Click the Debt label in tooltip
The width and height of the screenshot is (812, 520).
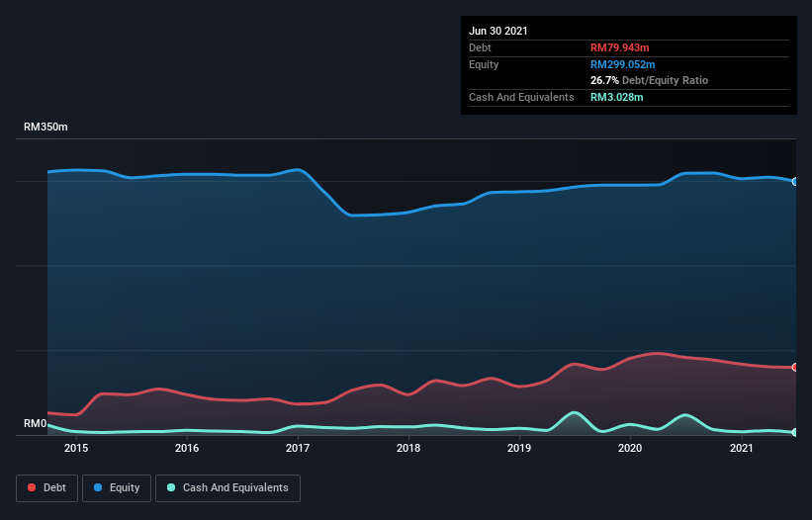(480, 47)
